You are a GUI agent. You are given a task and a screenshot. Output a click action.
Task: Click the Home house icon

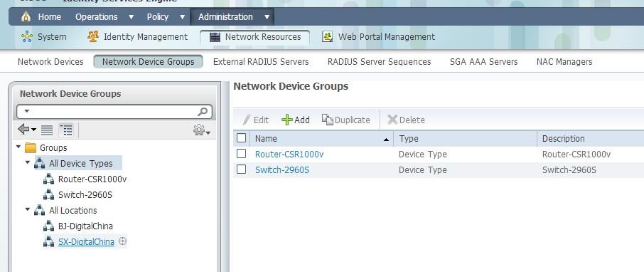(26, 17)
